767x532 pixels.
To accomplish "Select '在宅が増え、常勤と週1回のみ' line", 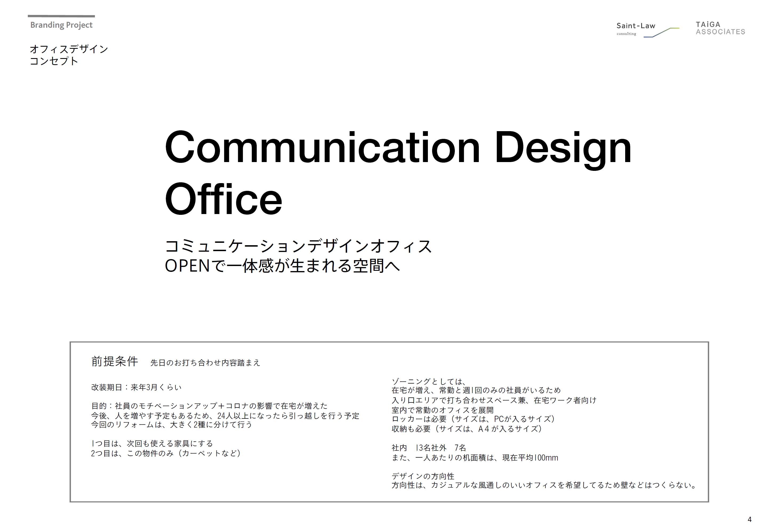I will pos(476,390).
